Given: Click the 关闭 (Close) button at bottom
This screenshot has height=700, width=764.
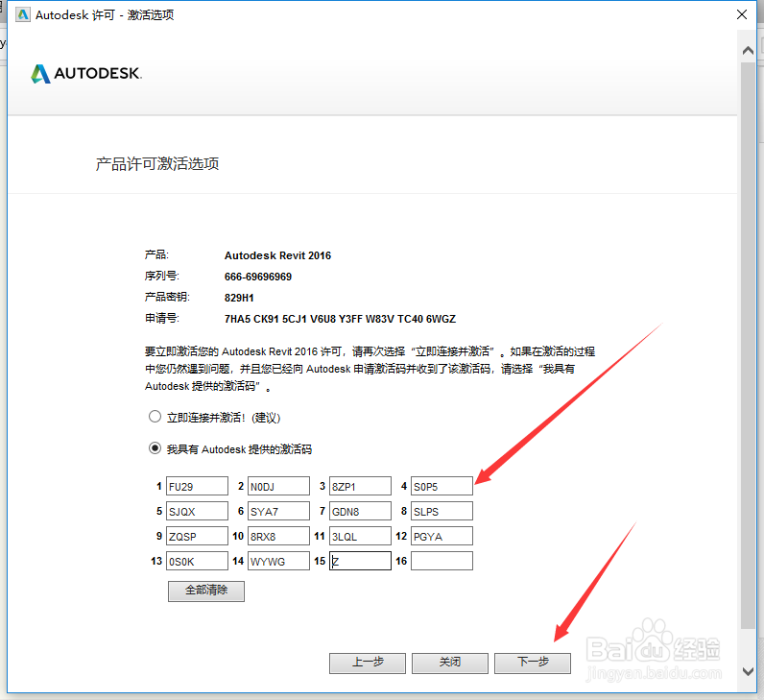Looking at the screenshot, I should coord(450,663).
